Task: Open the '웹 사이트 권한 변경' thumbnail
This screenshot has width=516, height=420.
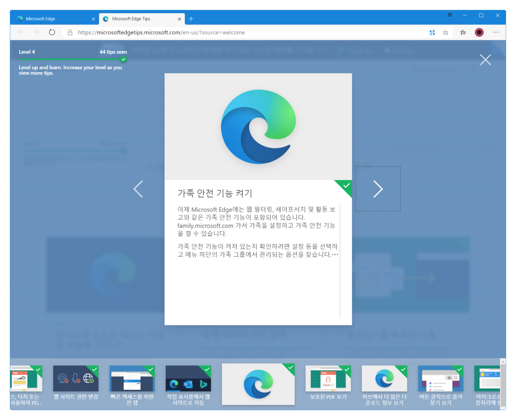Action: pyautogui.click(x=76, y=379)
